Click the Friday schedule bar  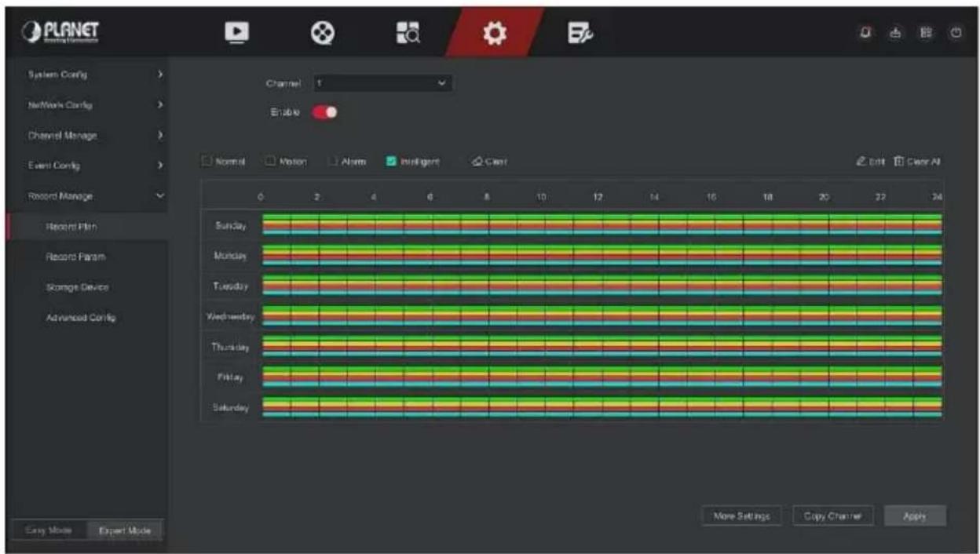[x=602, y=377]
